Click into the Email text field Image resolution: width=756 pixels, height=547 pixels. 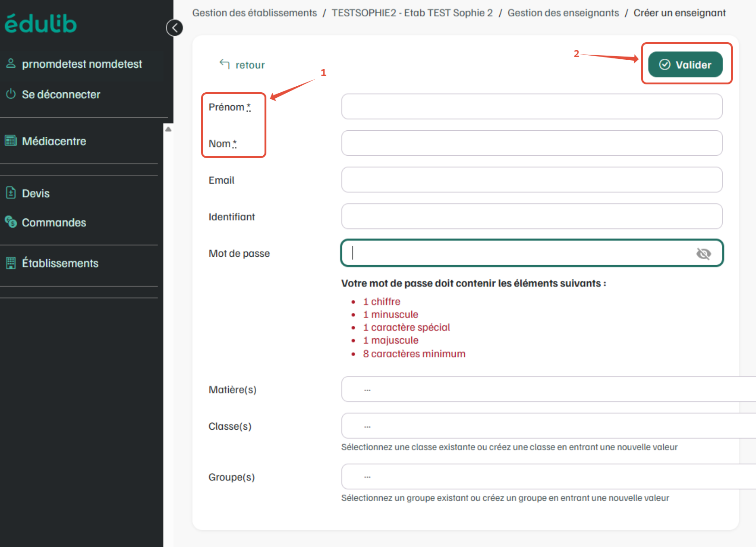(x=532, y=180)
